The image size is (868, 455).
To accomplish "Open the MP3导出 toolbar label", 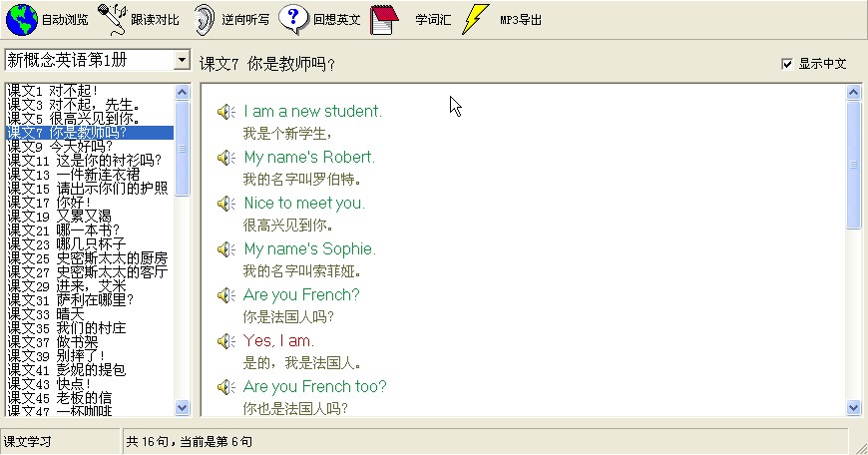I will (x=521, y=20).
